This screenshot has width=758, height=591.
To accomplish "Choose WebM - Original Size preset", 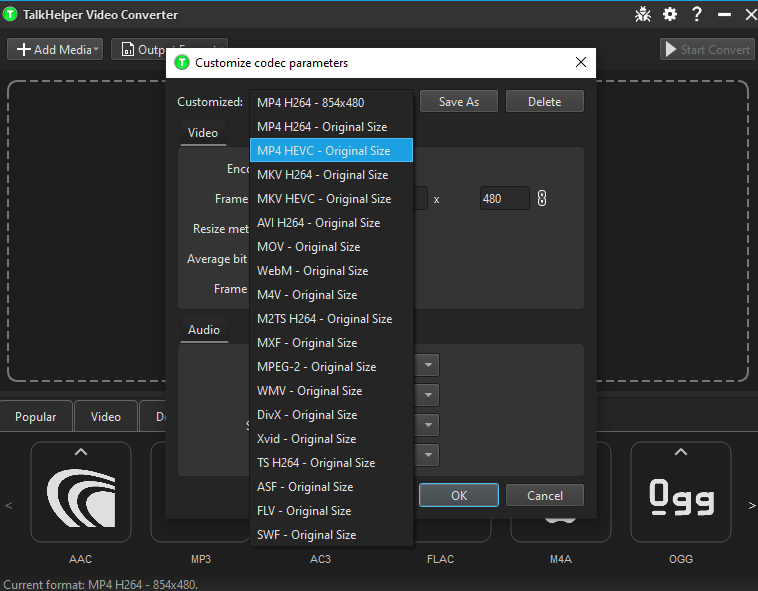I will (331, 271).
